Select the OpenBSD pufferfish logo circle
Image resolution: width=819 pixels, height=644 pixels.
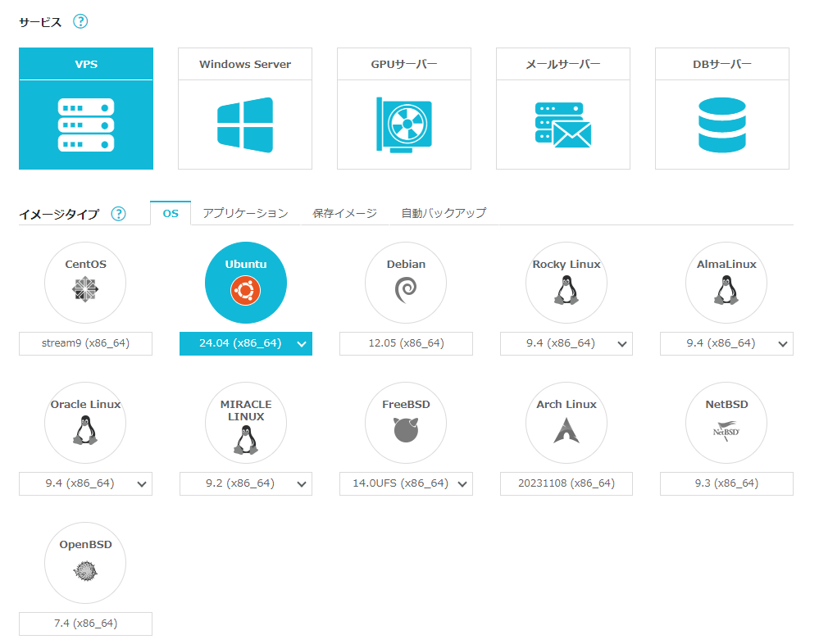coord(85,563)
